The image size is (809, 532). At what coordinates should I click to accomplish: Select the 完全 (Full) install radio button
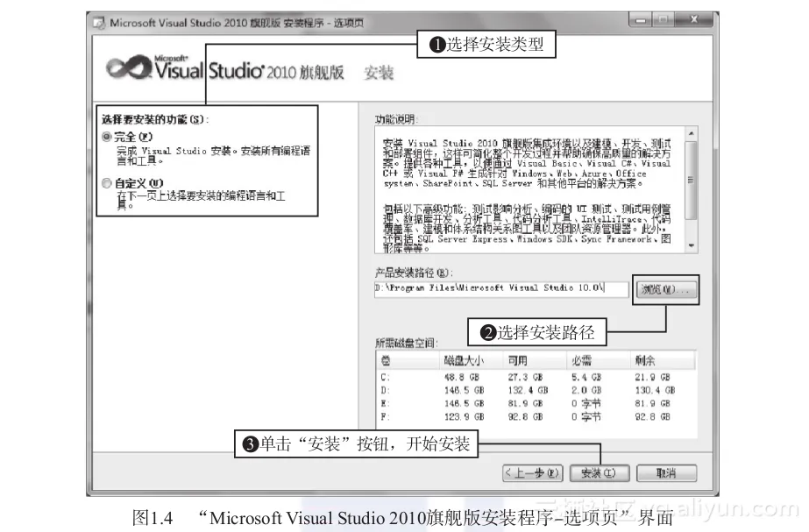coord(107,137)
